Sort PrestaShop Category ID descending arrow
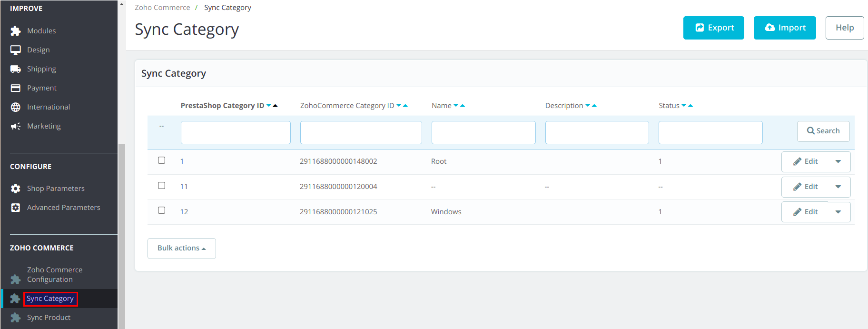The image size is (868, 329). [269, 106]
